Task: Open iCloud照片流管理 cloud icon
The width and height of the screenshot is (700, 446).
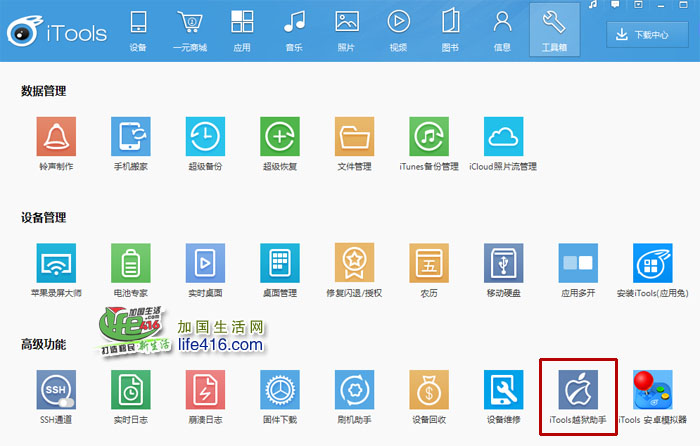Action: point(503,136)
